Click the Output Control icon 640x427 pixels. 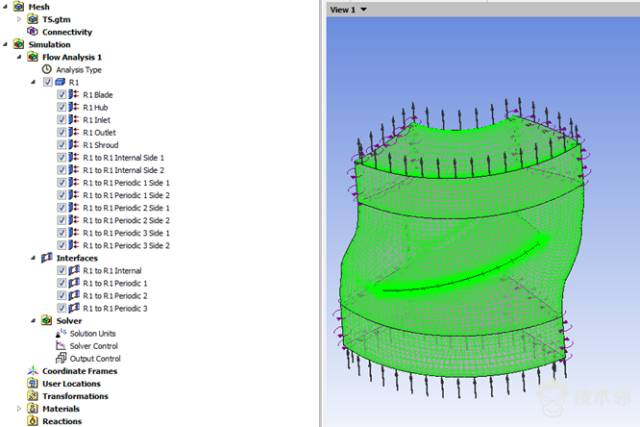tap(61, 358)
